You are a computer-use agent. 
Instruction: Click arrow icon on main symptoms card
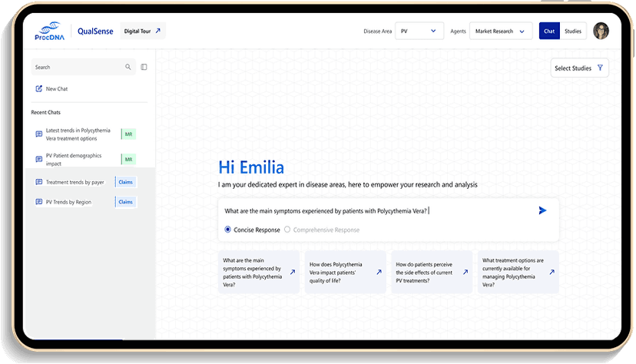pos(293,272)
